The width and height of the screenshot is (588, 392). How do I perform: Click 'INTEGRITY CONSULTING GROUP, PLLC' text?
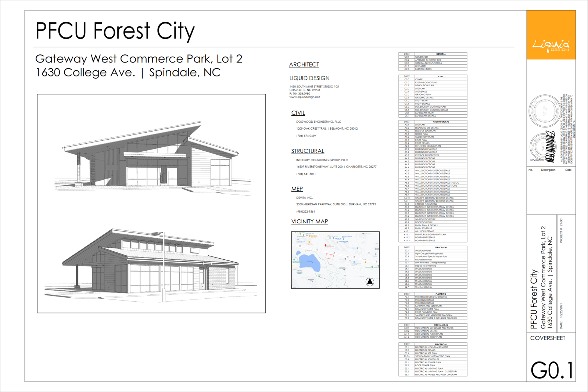coord(322,160)
